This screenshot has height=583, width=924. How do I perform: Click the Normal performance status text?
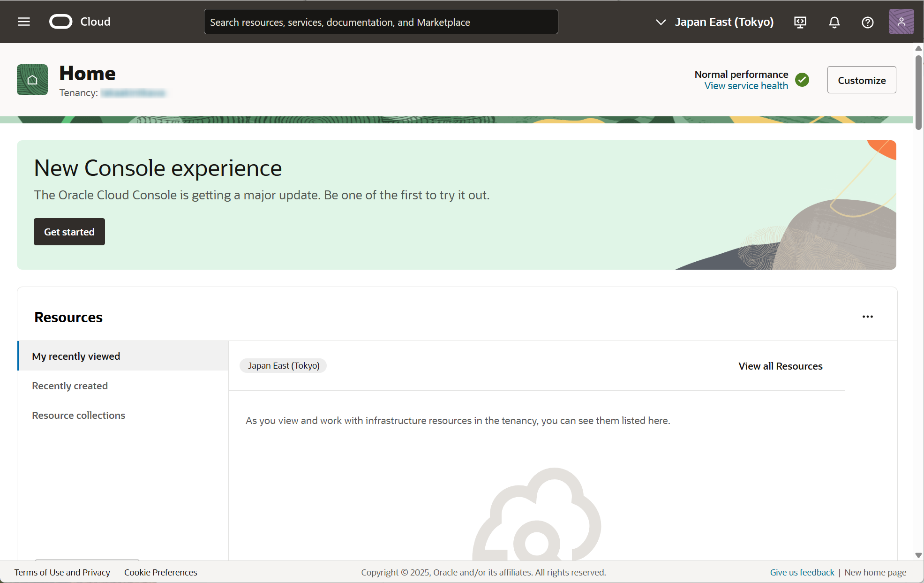click(x=741, y=74)
